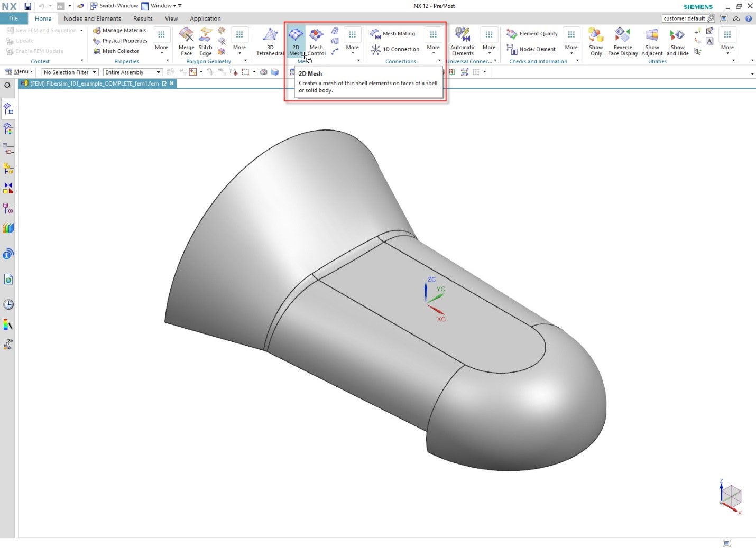The height and width of the screenshot is (548, 756).
Task: Click the Merge Face tool
Action: (x=186, y=41)
